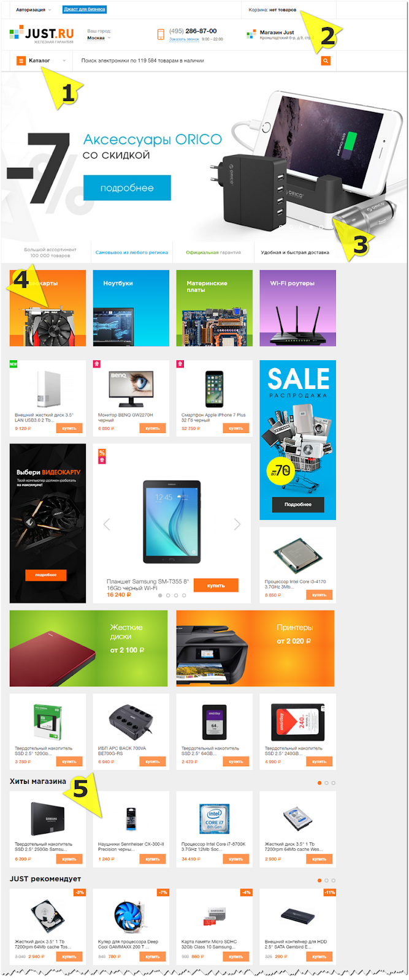
Task: Open the Ноутбуки category tile
Action: (131, 308)
